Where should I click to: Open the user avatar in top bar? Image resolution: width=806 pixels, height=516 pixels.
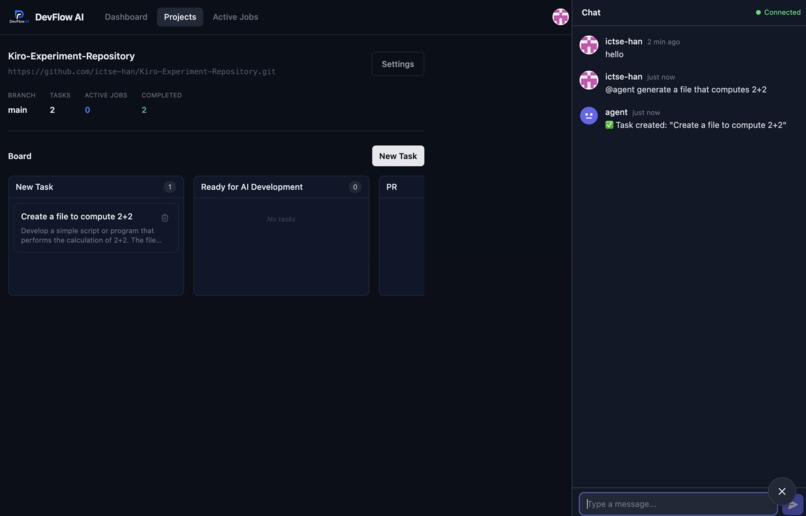click(560, 17)
